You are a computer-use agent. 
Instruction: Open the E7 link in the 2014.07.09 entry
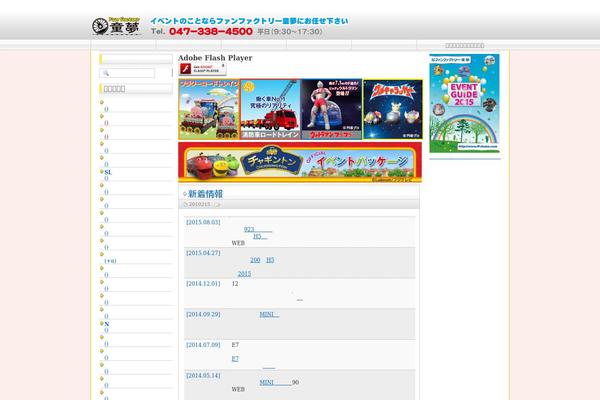point(235,359)
